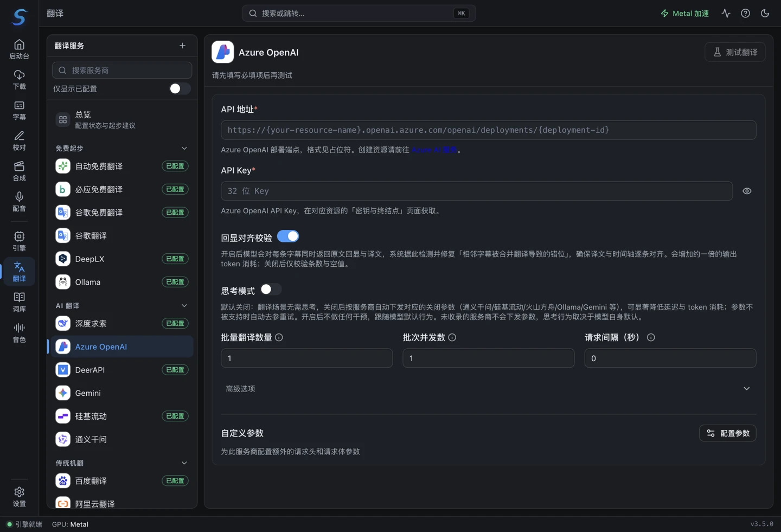
Task: Click 引擎就绪 status indicator
Action: [x=24, y=524]
